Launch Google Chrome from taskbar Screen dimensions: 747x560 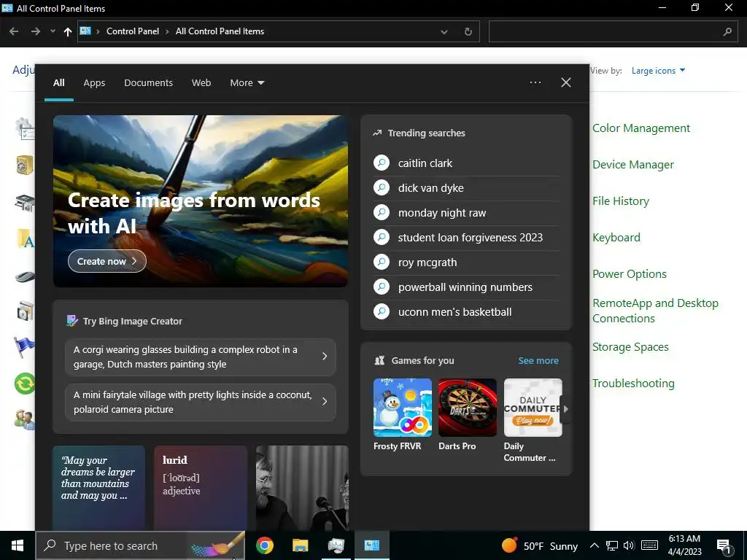[264, 545]
